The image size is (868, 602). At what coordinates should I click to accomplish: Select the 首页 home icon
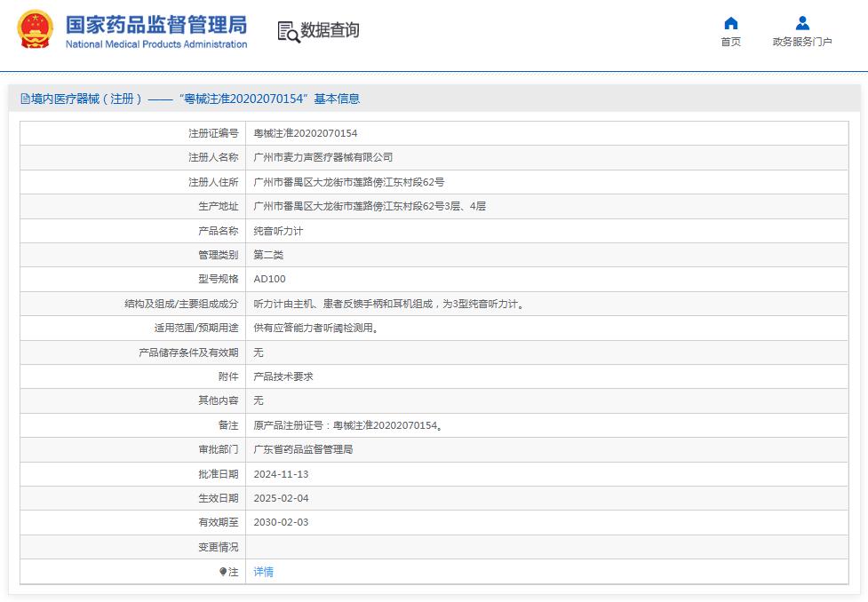coord(730,22)
